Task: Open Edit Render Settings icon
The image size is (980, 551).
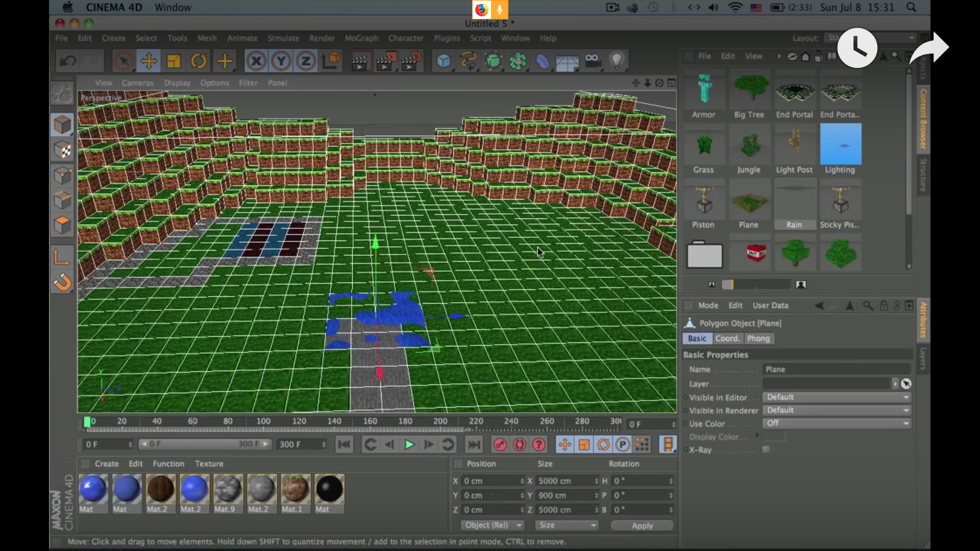Action: [411, 61]
